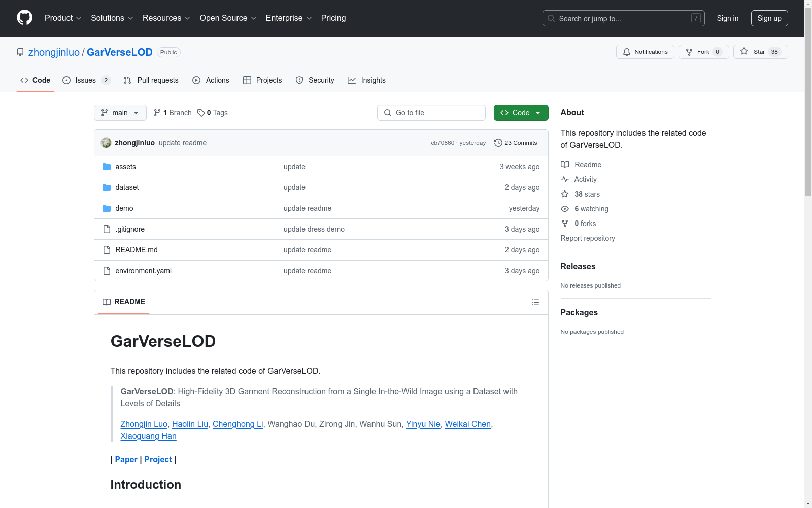Switch to the Security tab
The image size is (812, 508).
[315, 80]
